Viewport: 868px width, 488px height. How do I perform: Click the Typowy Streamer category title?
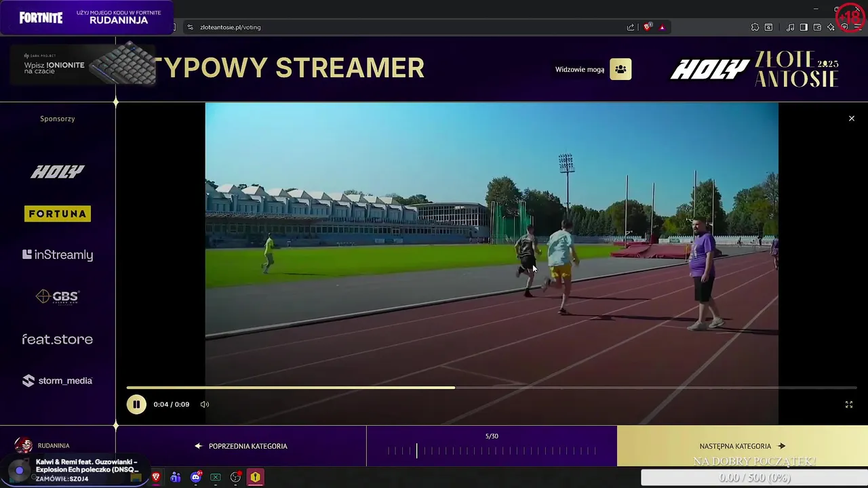tap(290, 68)
